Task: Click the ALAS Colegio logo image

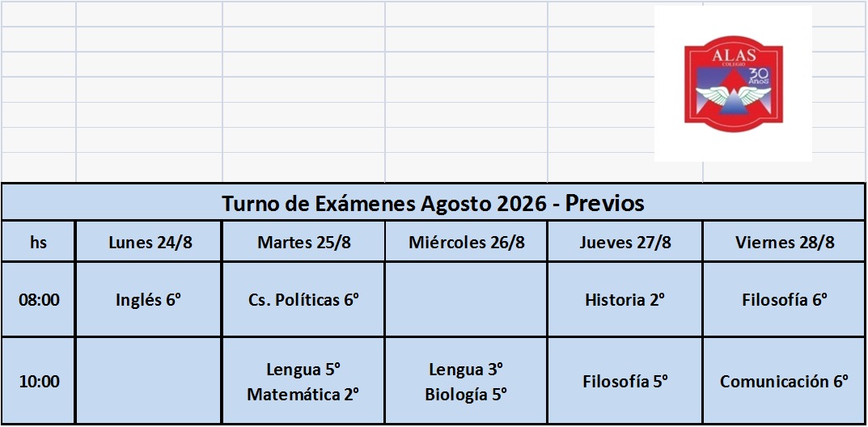Action: [733, 83]
